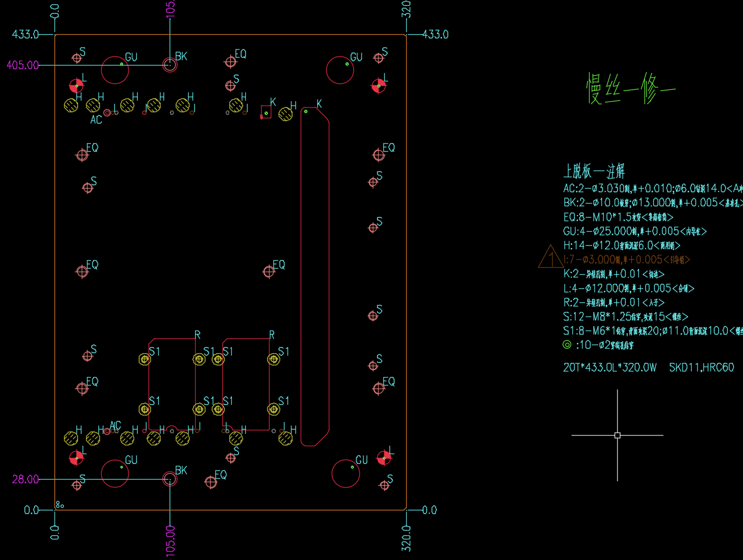Screen dimensions: 743x560
Task: Toggle the ⊙ wire-threading hole symbol in legend
Action: pyautogui.click(x=567, y=345)
